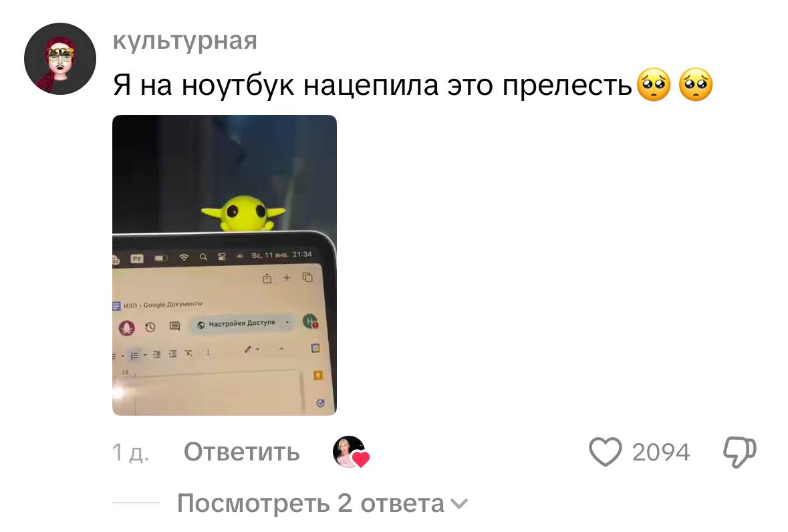Screen dimensions: 788x532
Task: Click the chevron beside Посмотреть 2 ответа
Action: tap(459, 503)
